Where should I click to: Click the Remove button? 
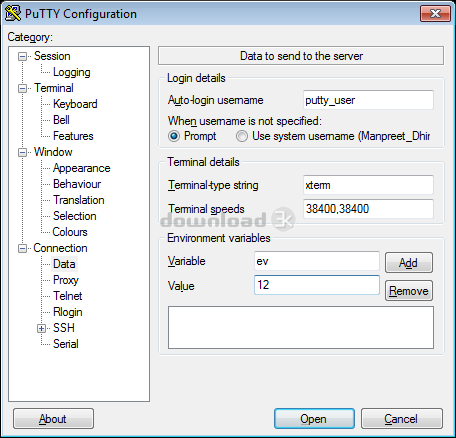(409, 291)
